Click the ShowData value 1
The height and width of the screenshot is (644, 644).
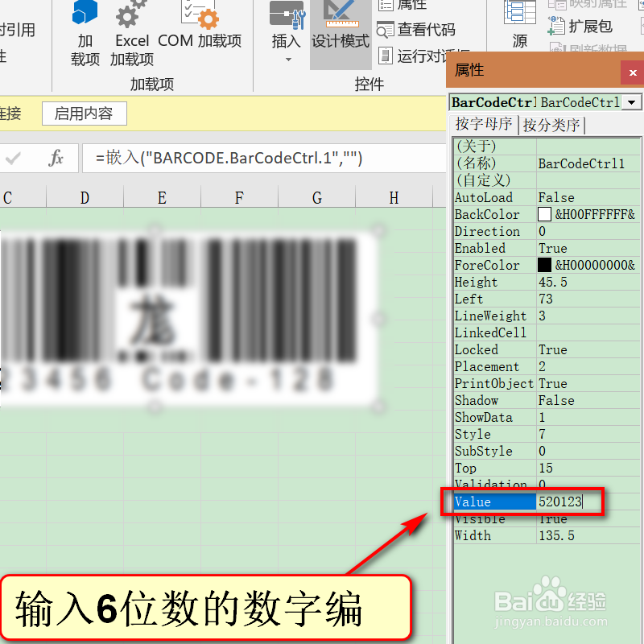(x=588, y=417)
